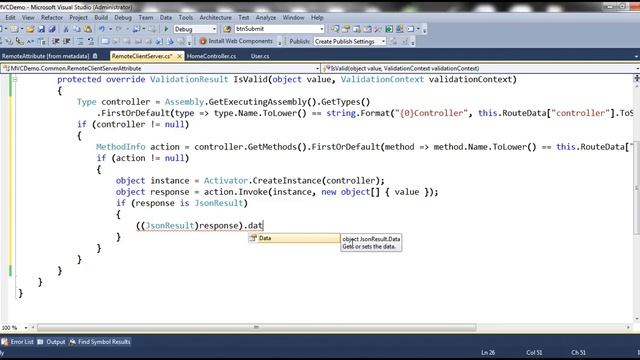This screenshot has width=640, height=360.
Task: Switch to User.cs tab
Action: pyautogui.click(x=260, y=56)
